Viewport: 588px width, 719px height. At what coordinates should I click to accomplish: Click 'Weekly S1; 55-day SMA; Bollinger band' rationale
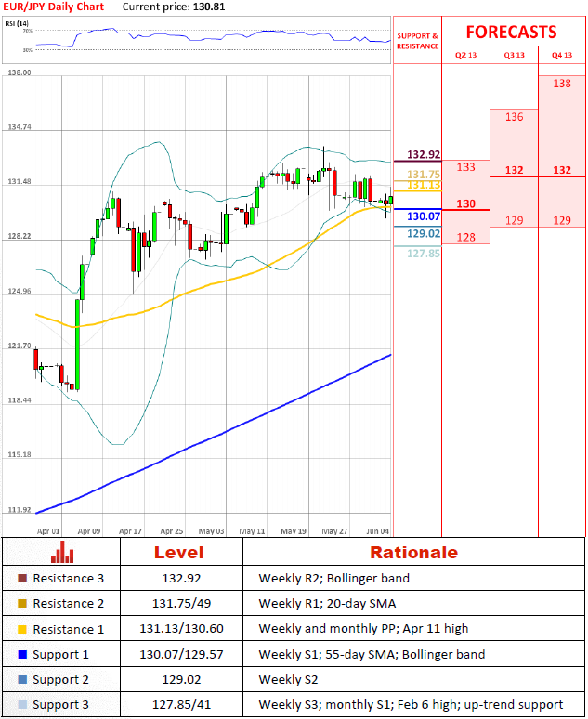click(x=372, y=654)
